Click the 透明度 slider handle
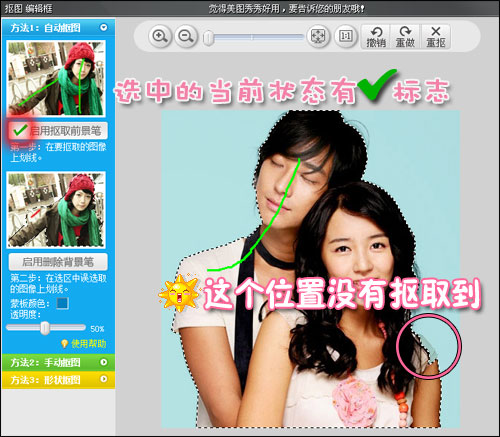The width and height of the screenshot is (500, 437). point(45,328)
